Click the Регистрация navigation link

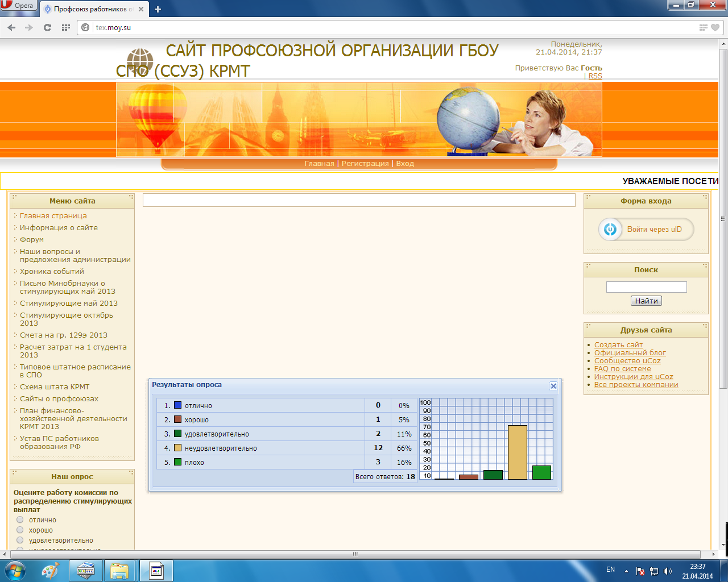(x=365, y=164)
